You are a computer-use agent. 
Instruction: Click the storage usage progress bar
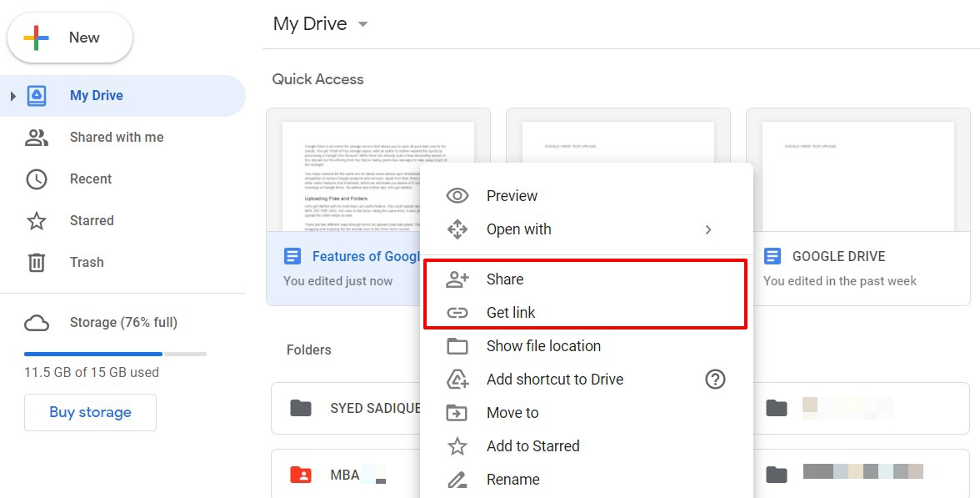click(x=115, y=354)
